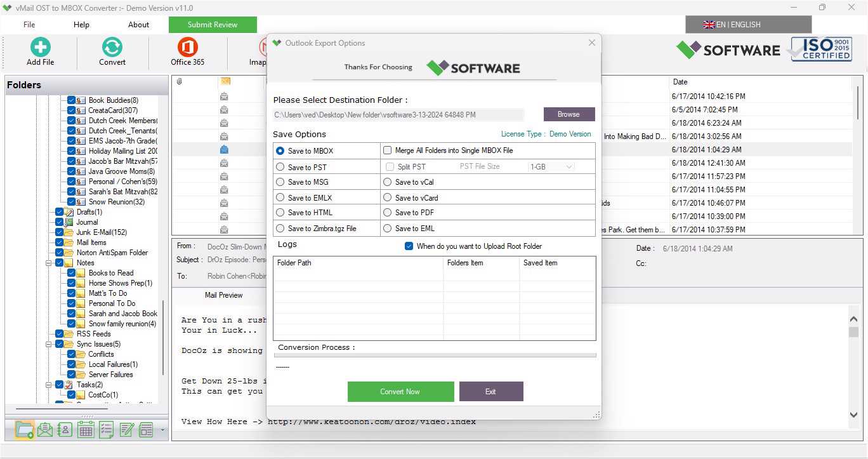Click the Add File toolbar icon
This screenshot has width=868, height=459.
pyautogui.click(x=40, y=48)
